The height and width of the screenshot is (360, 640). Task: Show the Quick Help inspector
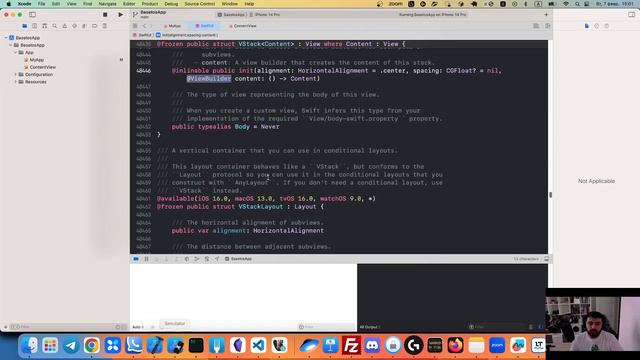point(607,26)
